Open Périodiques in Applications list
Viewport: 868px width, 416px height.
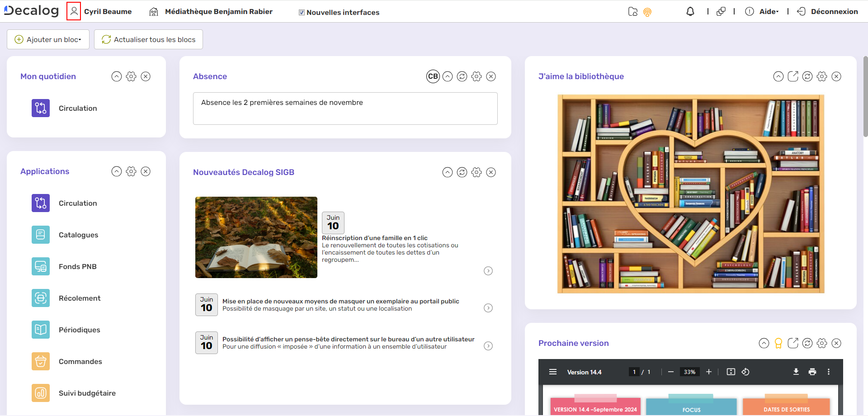(x=79, y=330)
